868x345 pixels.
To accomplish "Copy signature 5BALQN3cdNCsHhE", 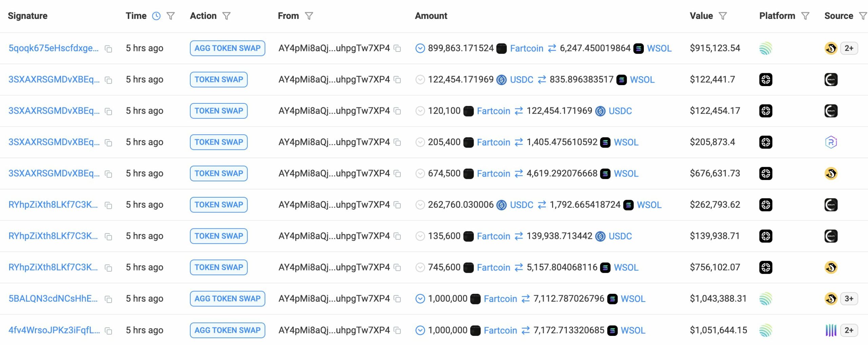I will tap(108, 299).
